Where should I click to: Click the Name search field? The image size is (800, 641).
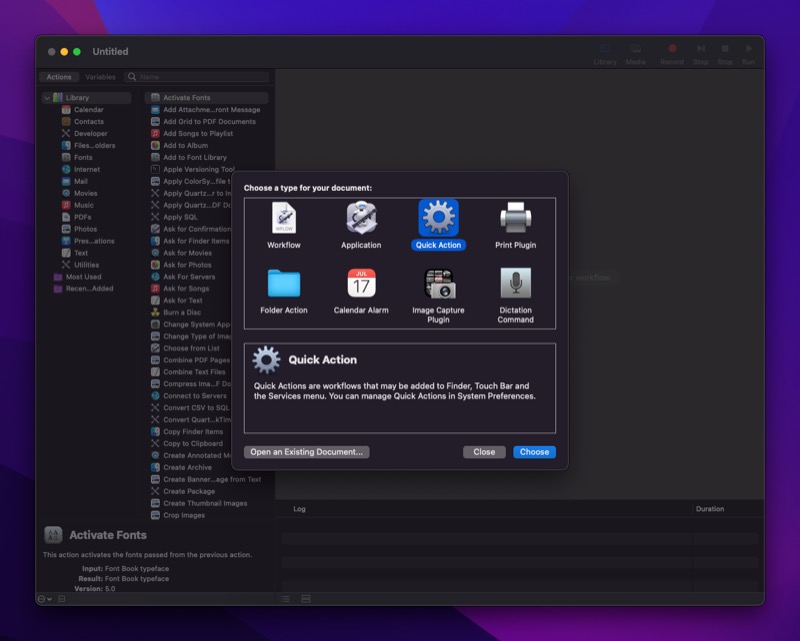coord(196,77)
